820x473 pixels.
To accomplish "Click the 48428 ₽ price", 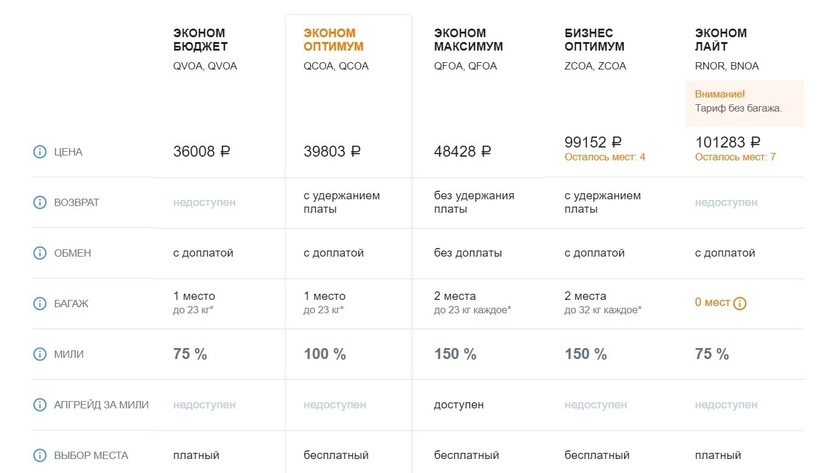I will (x=462, y=152).
